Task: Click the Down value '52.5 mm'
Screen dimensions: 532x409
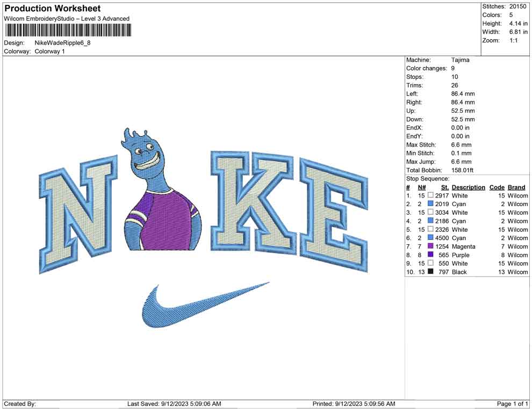Action: point(463,119)
